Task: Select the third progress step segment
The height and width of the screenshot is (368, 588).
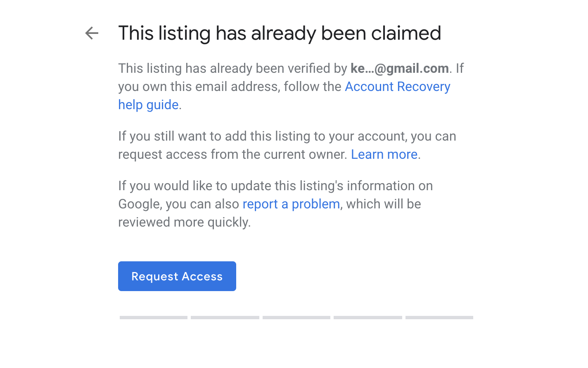Action: [296, 318]
